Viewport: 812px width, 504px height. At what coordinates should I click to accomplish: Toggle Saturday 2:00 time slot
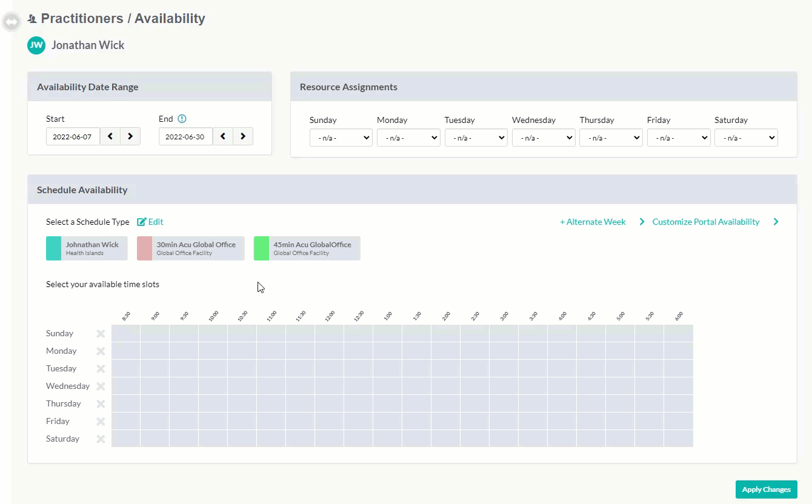click(446, 439)
